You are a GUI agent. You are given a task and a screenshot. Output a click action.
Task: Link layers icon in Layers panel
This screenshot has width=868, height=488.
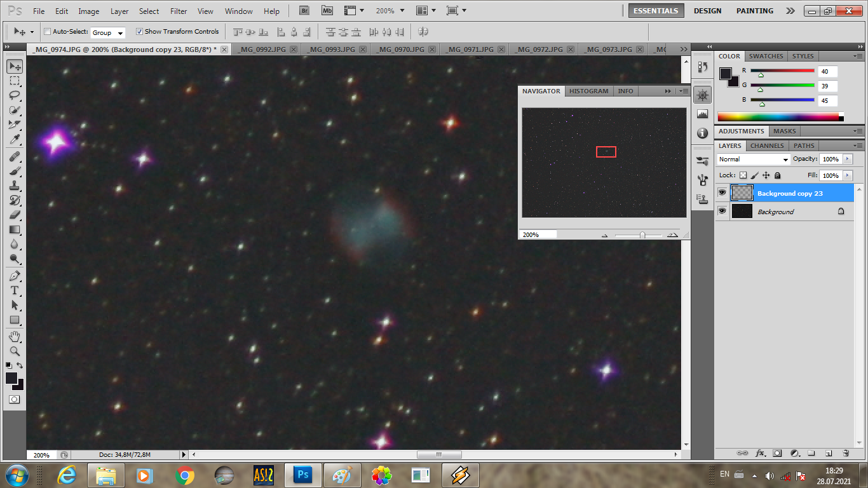[742, 453]
